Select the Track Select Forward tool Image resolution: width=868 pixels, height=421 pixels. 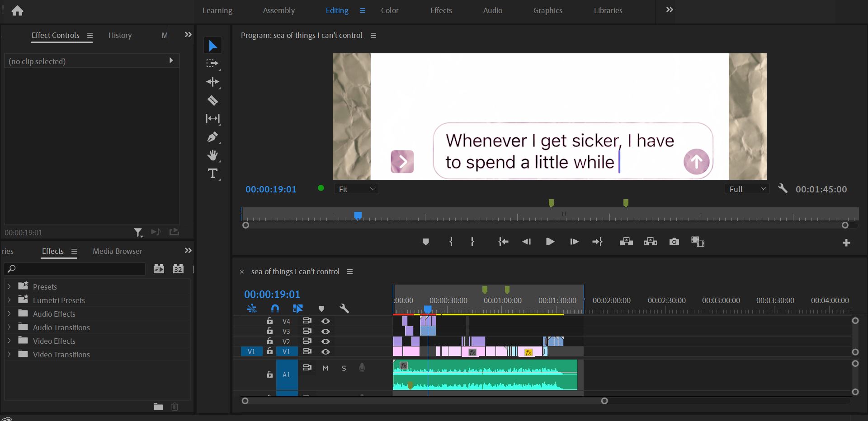[212, 64]
